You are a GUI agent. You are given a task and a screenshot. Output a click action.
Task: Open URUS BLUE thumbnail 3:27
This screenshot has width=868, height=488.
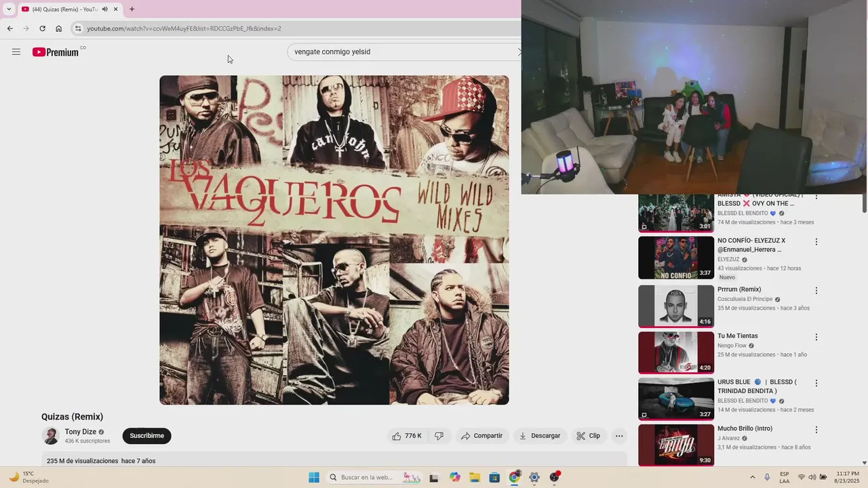tap(676, 399)
